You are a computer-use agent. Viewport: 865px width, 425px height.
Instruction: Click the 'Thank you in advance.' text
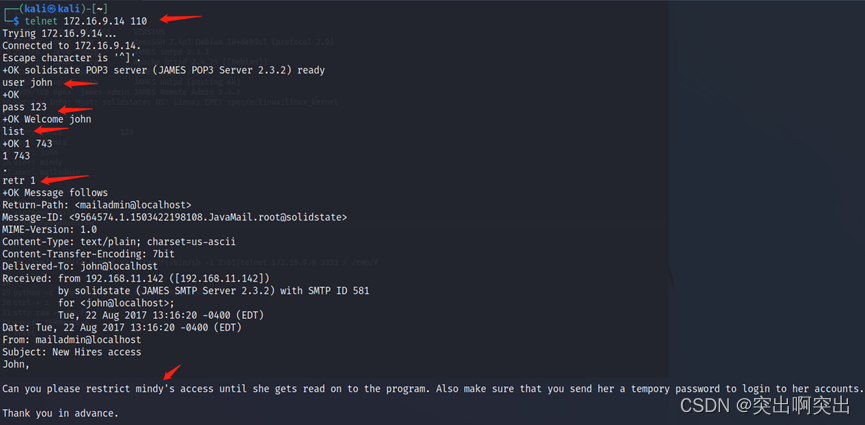point(60,412)
